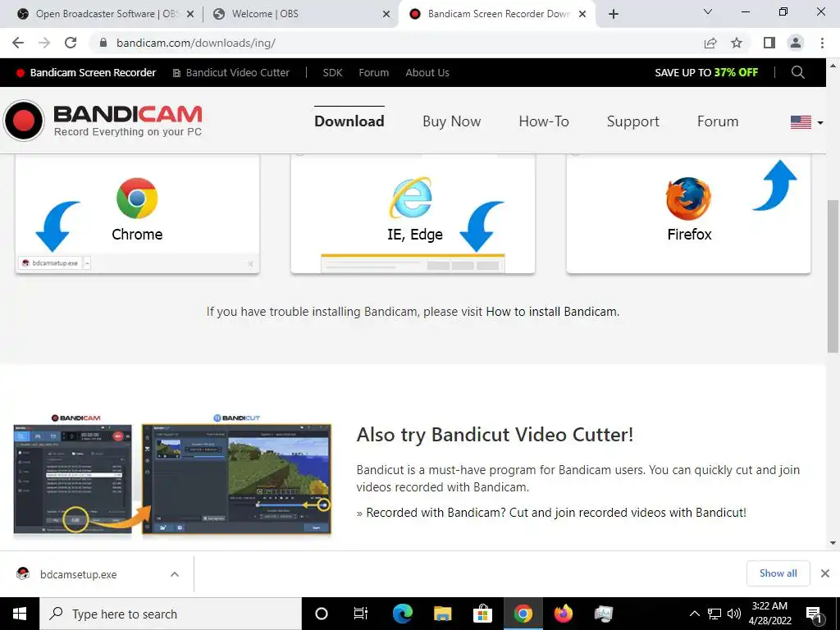Click Also try Bandicut Video Cutter heading

[x=495, y=435]
